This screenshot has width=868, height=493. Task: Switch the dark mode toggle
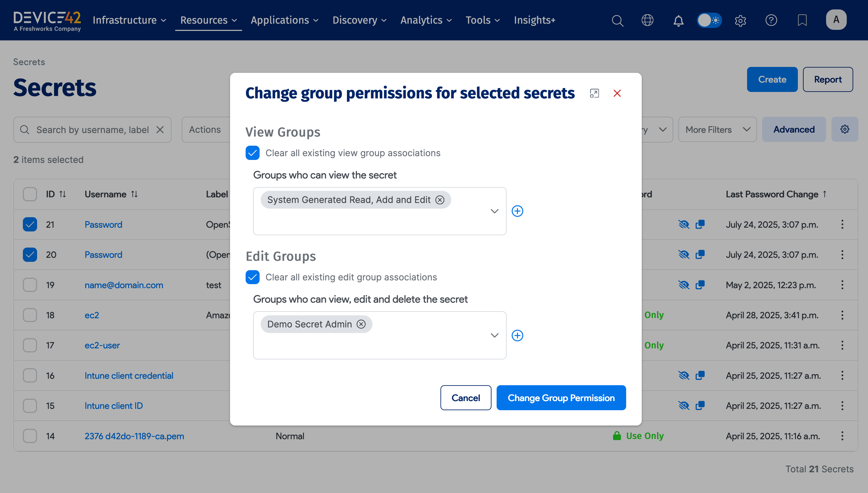[709, 20]
